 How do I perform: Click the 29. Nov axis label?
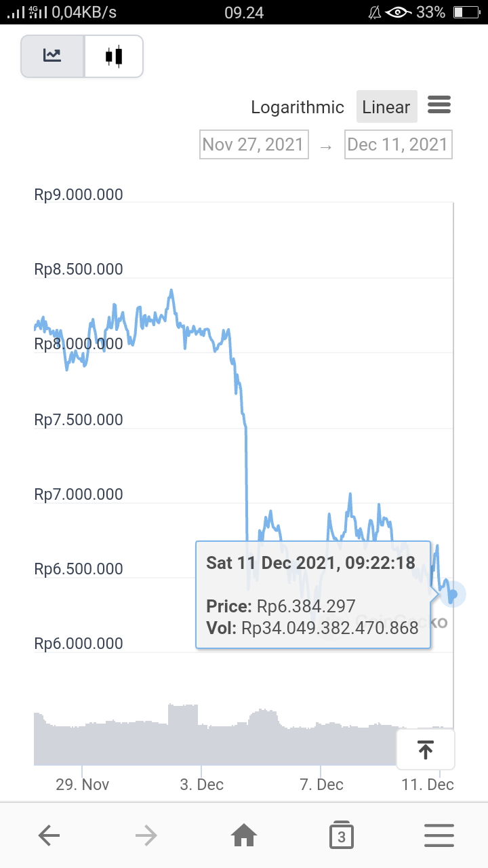coord(82,785)
